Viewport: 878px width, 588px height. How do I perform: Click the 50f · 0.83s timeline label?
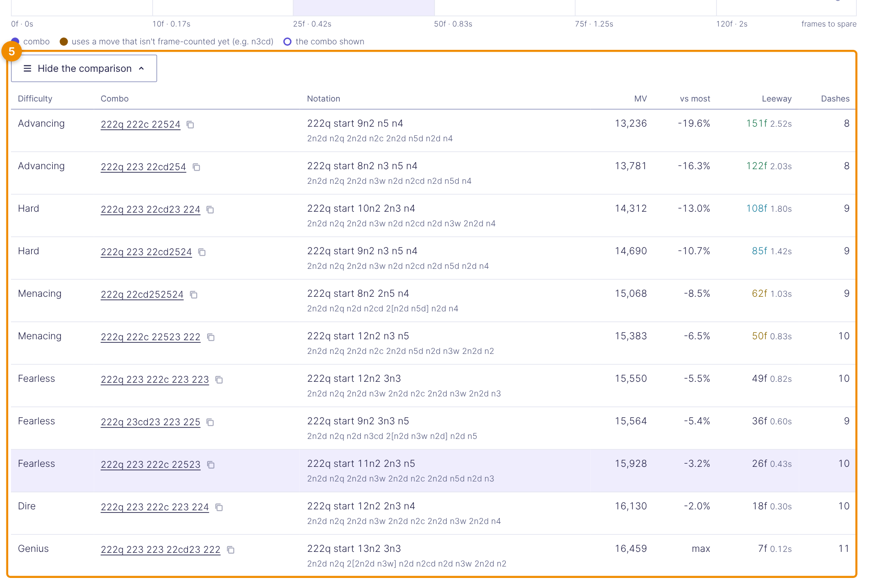[453, 24]
